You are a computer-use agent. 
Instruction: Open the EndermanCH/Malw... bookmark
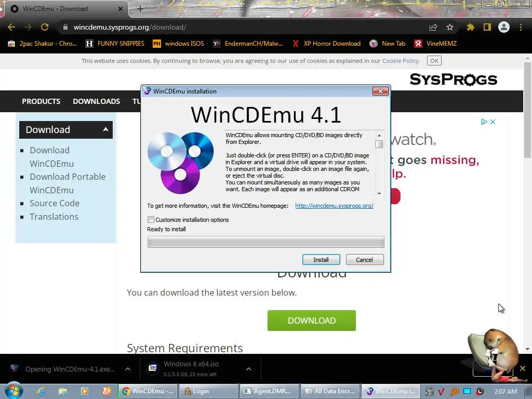(248, 44)
